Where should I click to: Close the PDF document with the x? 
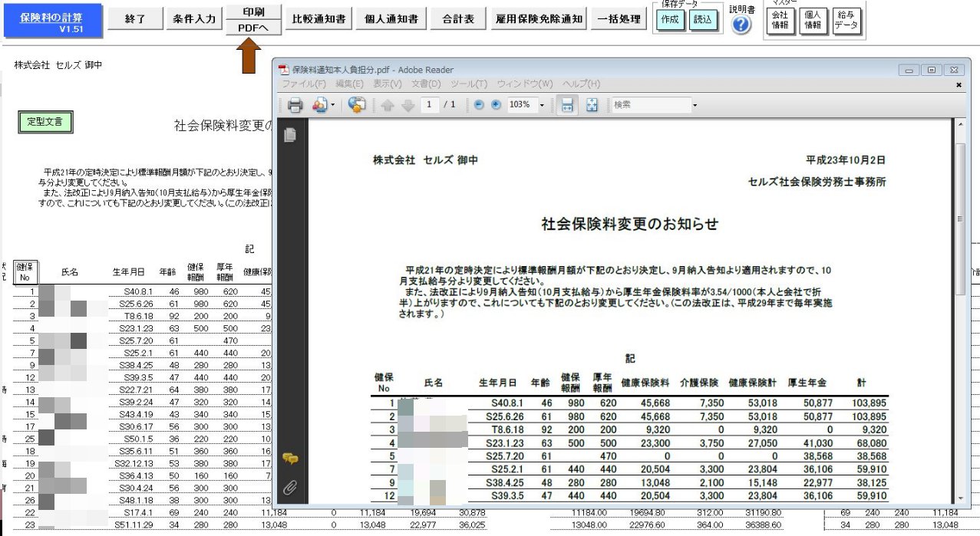click(x=959, y=84)
